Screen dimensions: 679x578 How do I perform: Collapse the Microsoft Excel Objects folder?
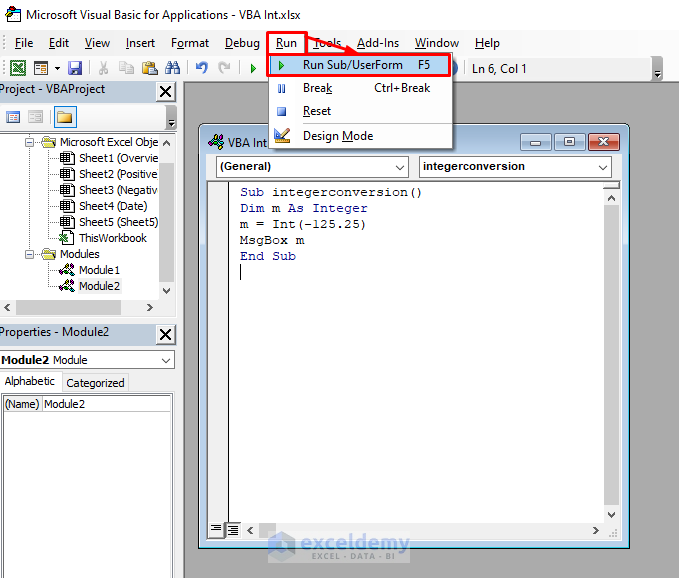(x=29, y=142)
